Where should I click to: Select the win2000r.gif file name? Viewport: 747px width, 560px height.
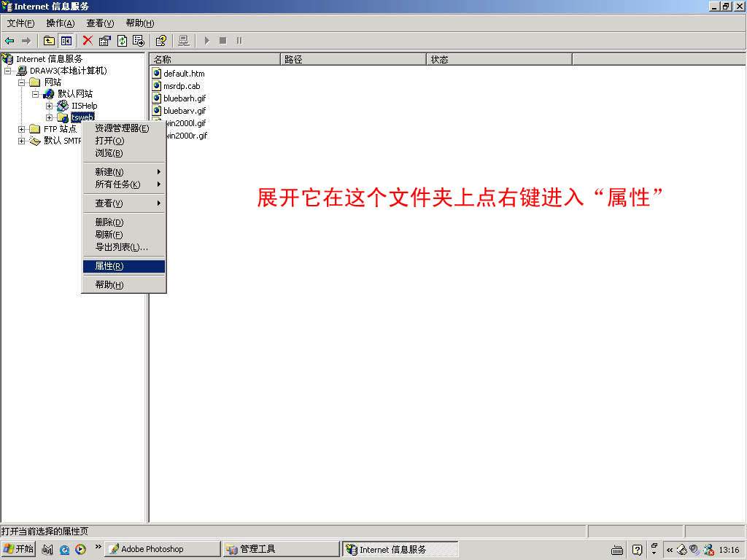point(186,136)
